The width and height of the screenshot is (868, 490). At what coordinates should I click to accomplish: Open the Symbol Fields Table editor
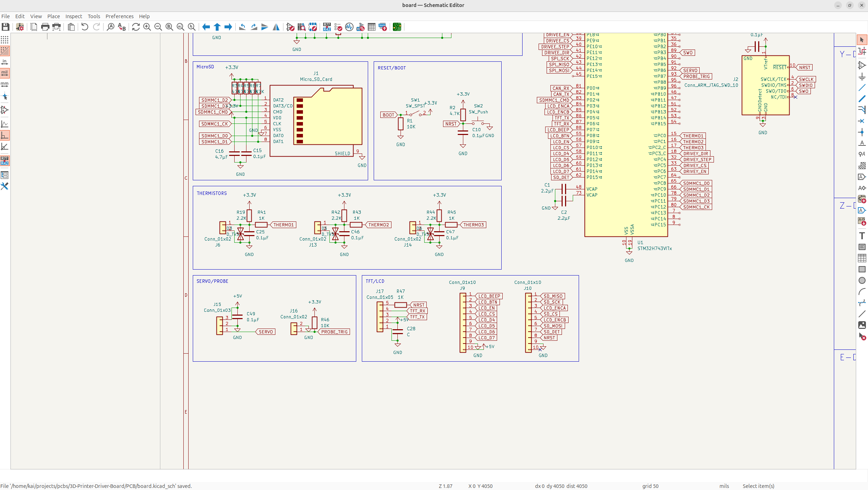tap(372, 27)
